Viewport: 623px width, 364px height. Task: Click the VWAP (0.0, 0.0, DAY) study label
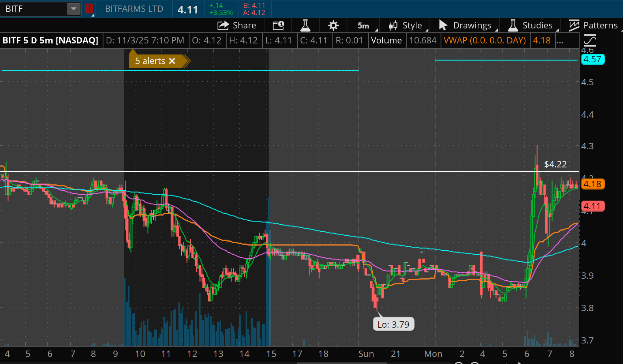(485, 40)
